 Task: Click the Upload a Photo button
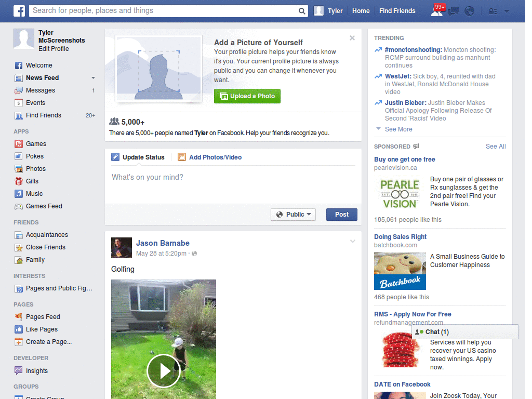pos(247,96)
